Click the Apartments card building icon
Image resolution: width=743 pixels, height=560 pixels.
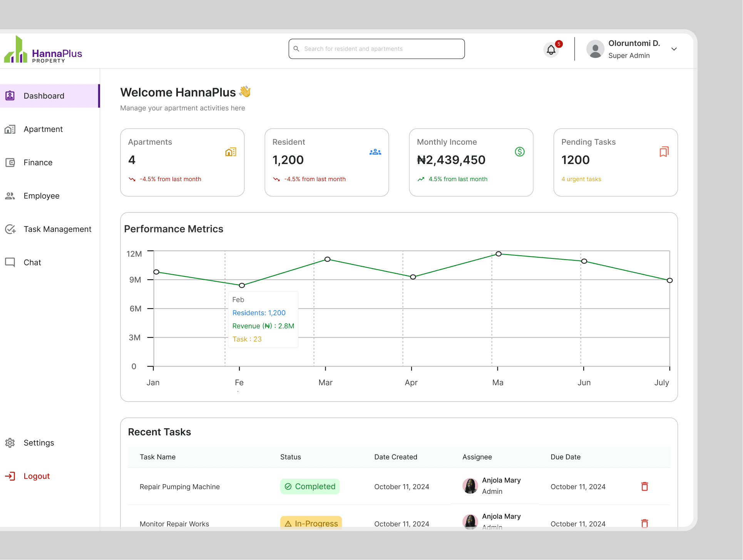[x=231, y=152]
